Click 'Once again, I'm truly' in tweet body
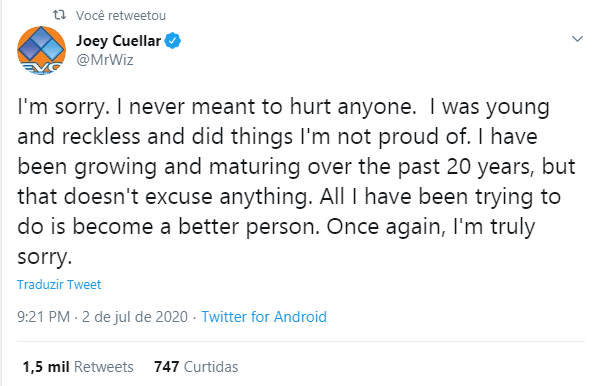Image resolution: width=597 pixels, height=386 pixels. click(431, 227)
